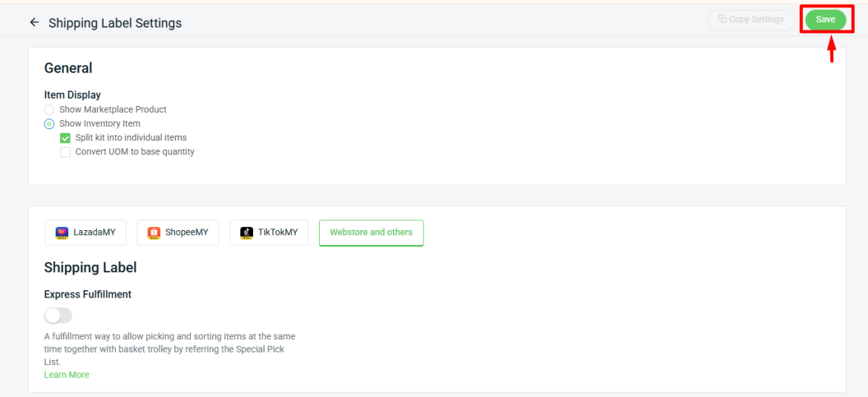
Task: Select Show Marketplace Product option
Action: click(x=49, y=109)
